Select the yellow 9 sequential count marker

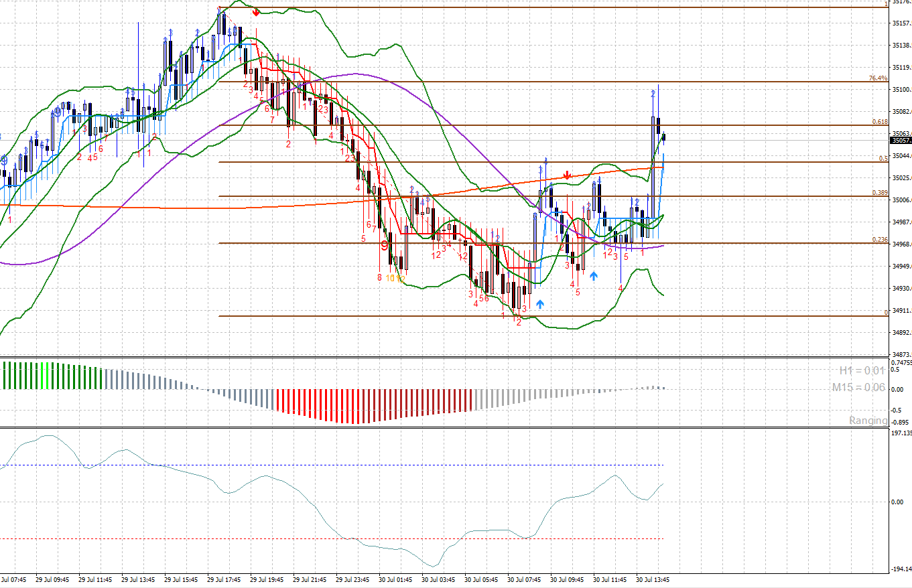click(x=383, y=246)
